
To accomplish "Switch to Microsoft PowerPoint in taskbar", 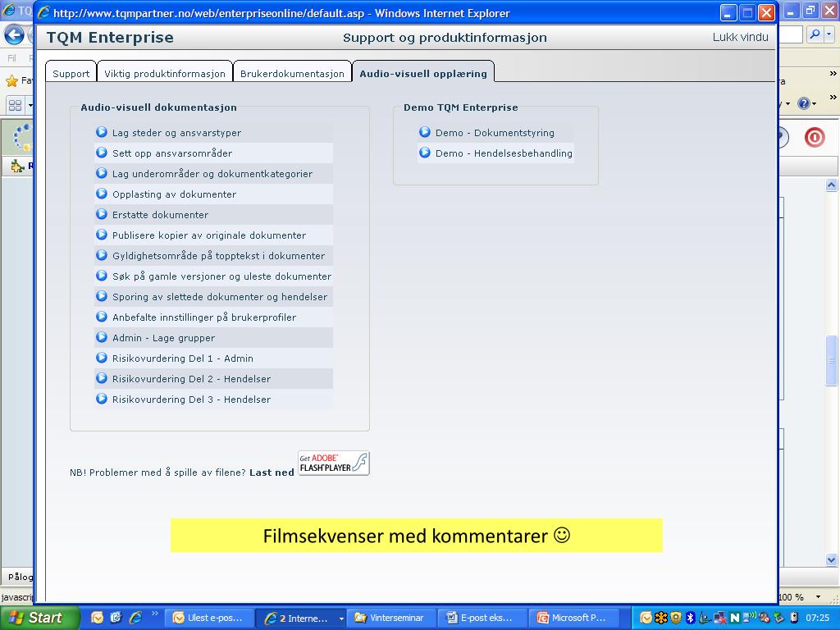I will click(572, 618).
